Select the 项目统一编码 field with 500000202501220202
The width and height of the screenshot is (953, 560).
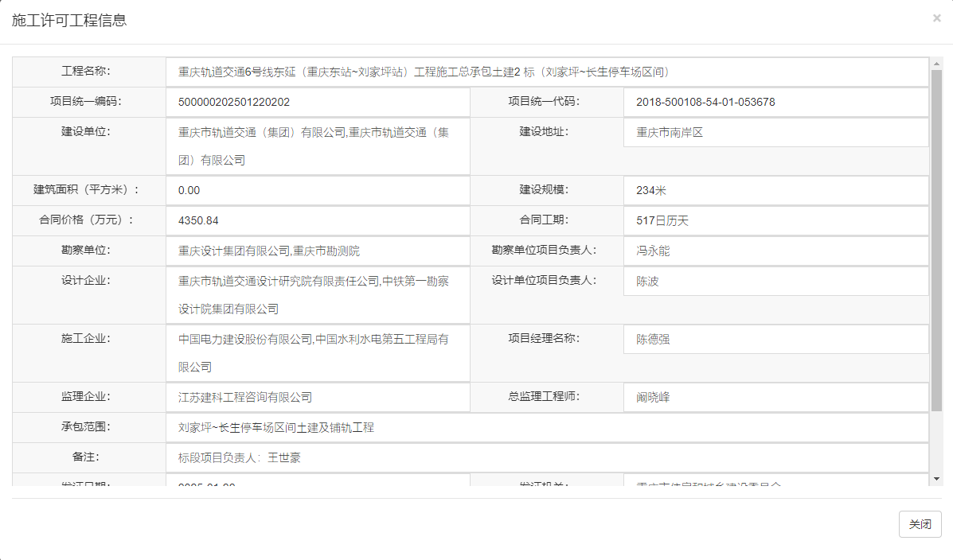(x=318, y=102)
